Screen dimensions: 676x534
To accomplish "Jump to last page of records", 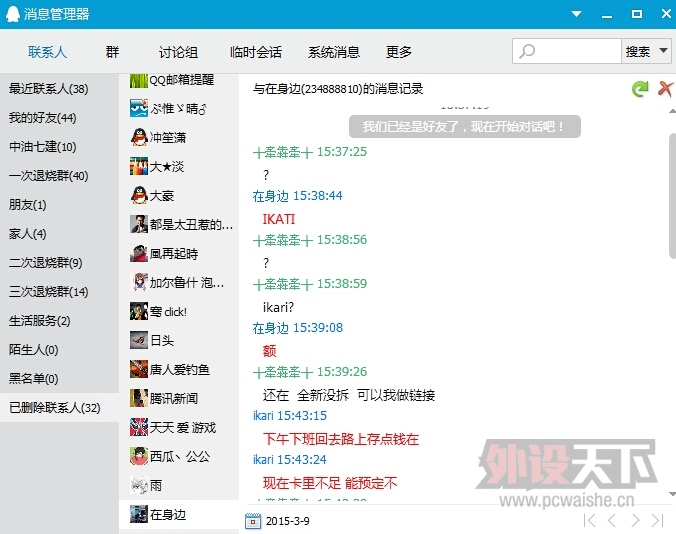I will click(658, 520).
